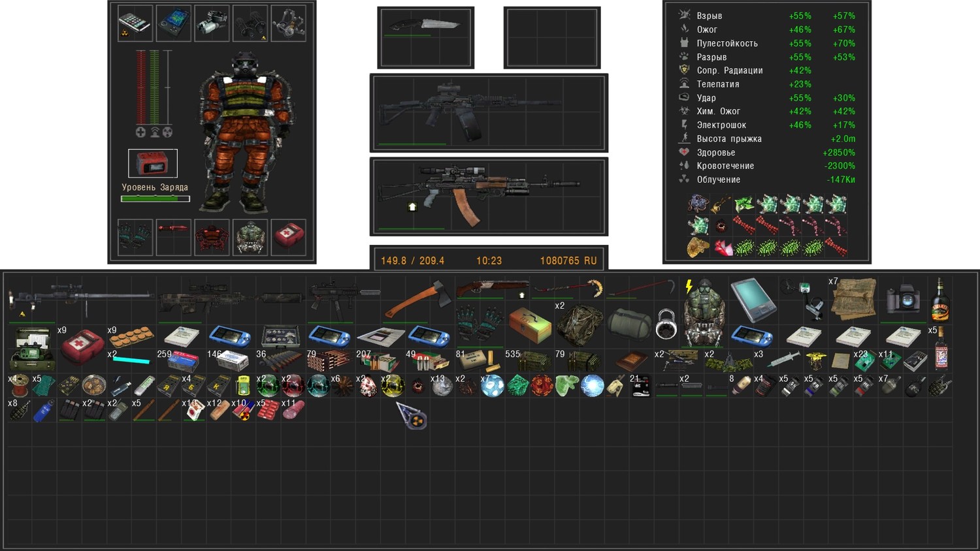Click the carry weight 149.8 / 209.4
The width and height of the screenshot is (980, 551).
tap(412, 260)
